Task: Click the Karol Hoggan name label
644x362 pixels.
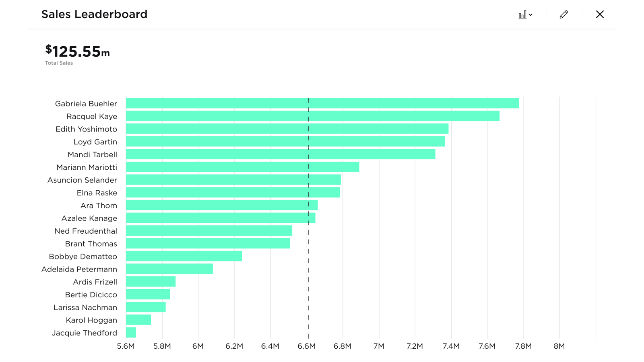Action: [91, 320]
